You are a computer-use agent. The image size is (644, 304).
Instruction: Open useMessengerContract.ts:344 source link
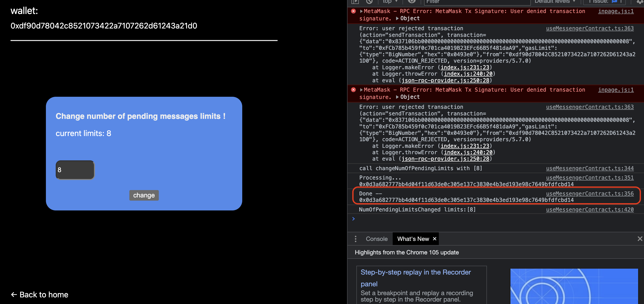590,168
